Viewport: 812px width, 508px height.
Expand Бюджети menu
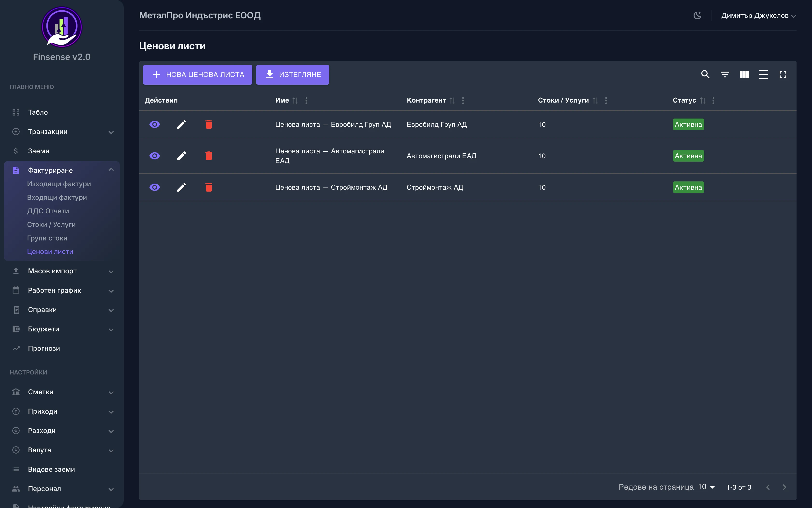coord(62,329)
